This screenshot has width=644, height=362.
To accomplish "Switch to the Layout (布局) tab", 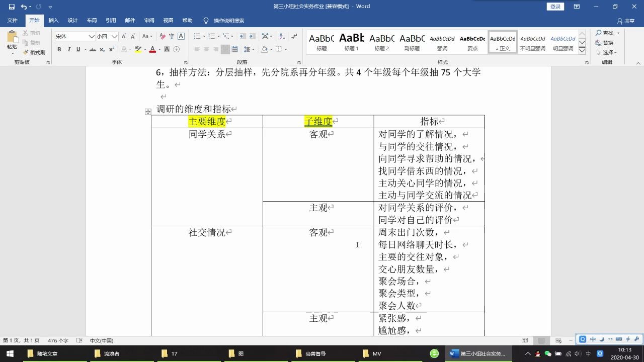I will (x=92, y=21).
